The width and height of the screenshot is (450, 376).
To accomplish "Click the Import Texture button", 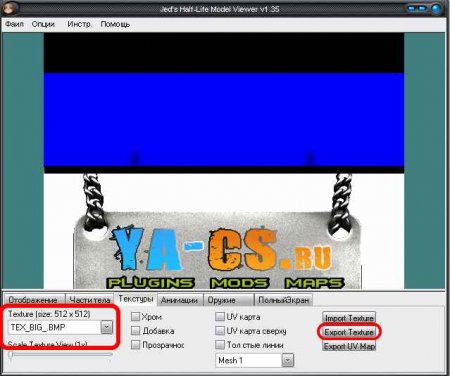I will [x=349, y=318].
